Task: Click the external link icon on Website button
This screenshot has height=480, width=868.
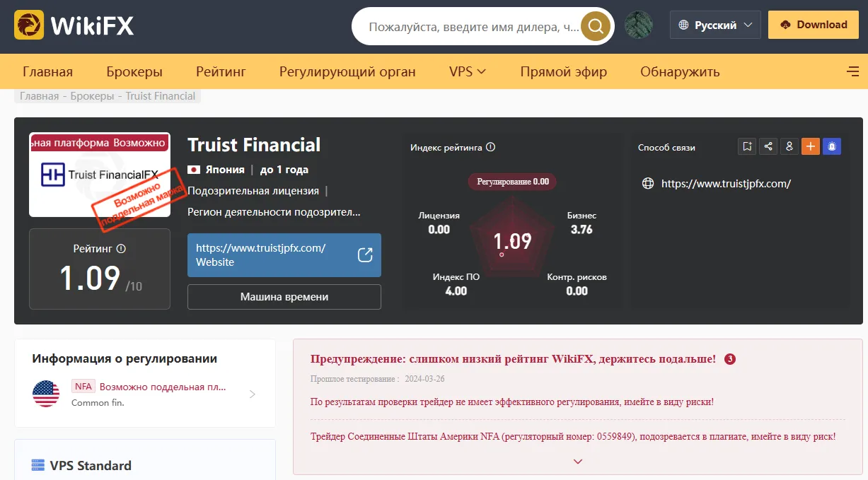Action: pyautogui.click(x=365, y=255)
